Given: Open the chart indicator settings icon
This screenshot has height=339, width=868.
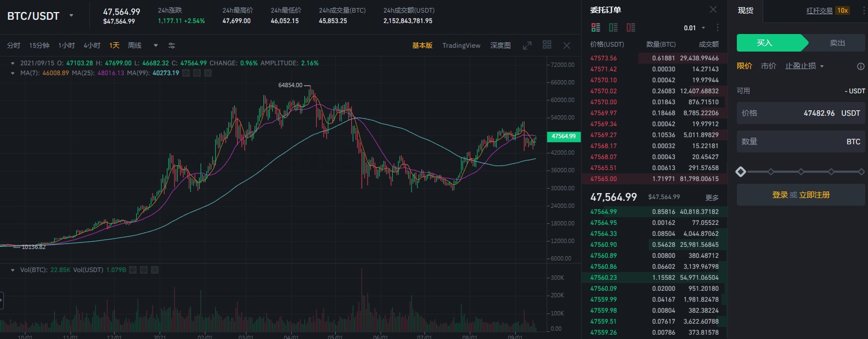Looking at the screenshot, I should (172, 46).
